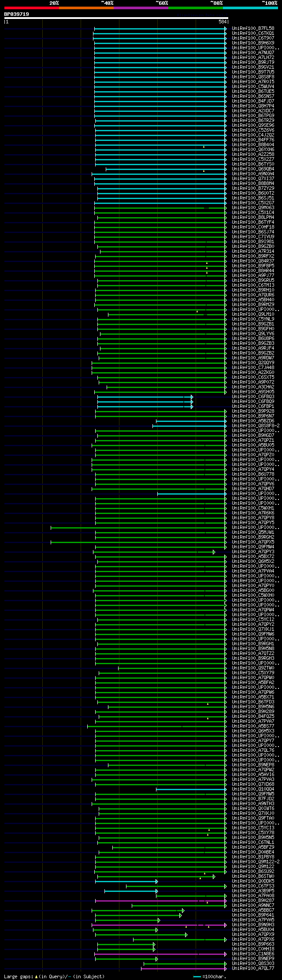Click the purple ~60% identity legend segment
282x980 pixels.
pos(141,8)
